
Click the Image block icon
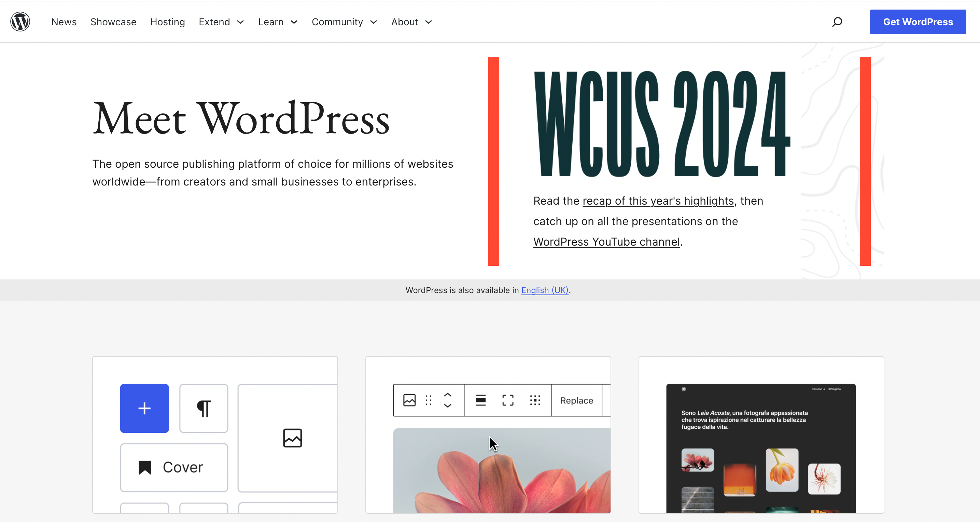293,438
